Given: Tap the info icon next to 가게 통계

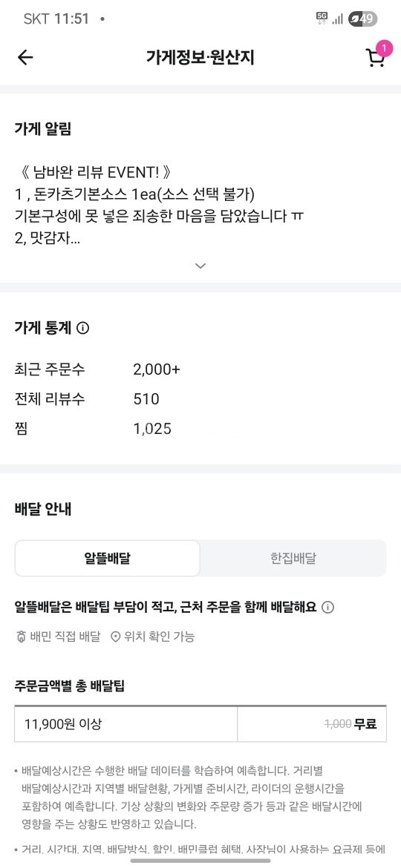Looking at the screenshot, I should (x=83, y=328).
